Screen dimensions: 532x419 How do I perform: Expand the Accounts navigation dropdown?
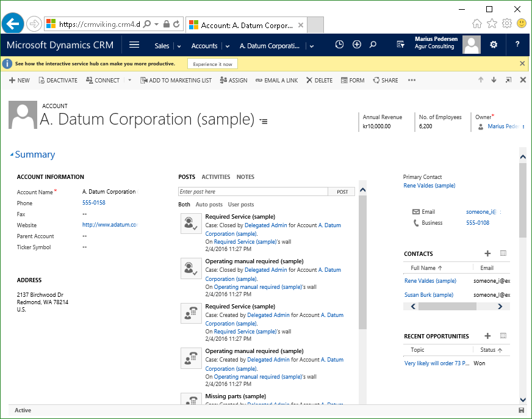(228, 46)
